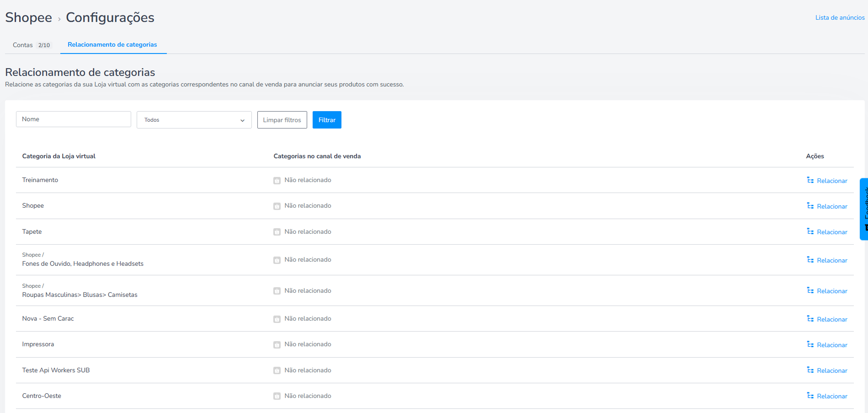Click the relate icon in the Teste Api Workers SUB row
This screenshot has height=413, width=868.
pyautogui.click(x=810, y=370)
